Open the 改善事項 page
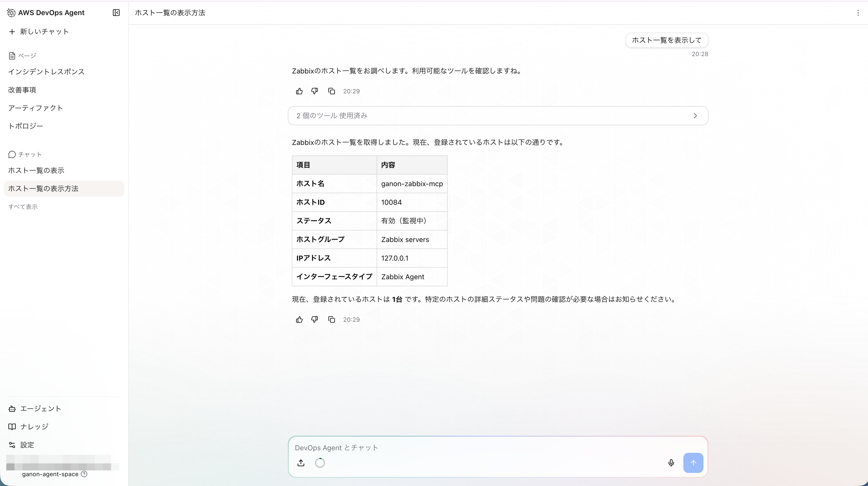Image resolution: width=868 pixels, height=486 pixels. [x=22, y=90]
